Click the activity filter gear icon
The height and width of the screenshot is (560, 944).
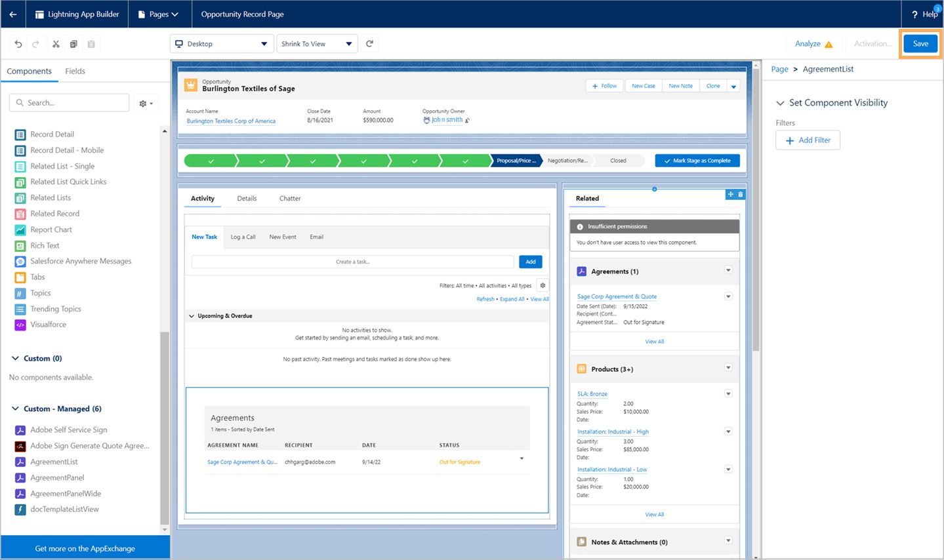(543, 285)
